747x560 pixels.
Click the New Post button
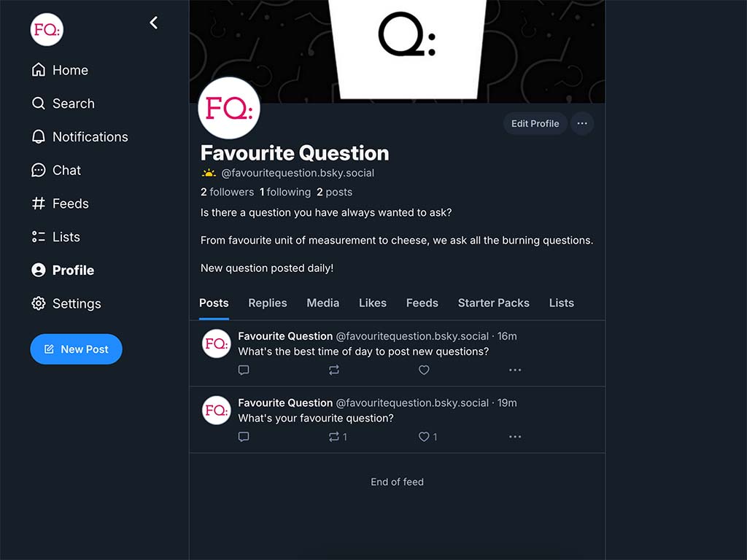(76, 349)
